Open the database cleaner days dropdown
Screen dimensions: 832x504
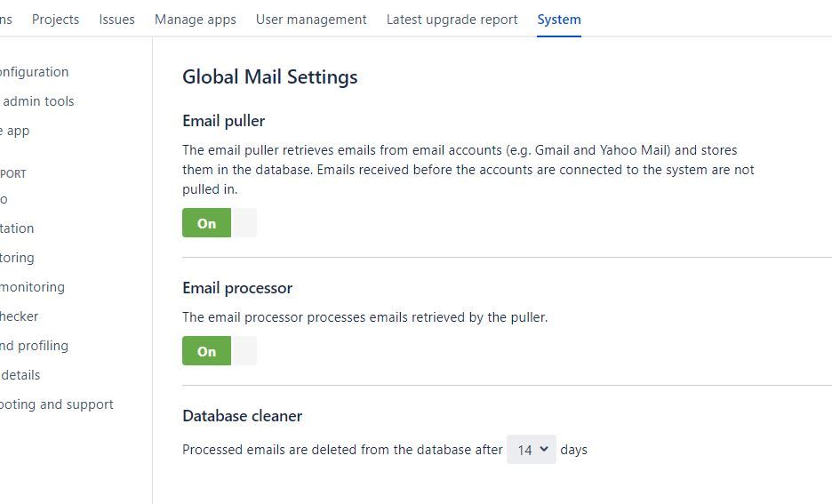[x=532, y=450]
